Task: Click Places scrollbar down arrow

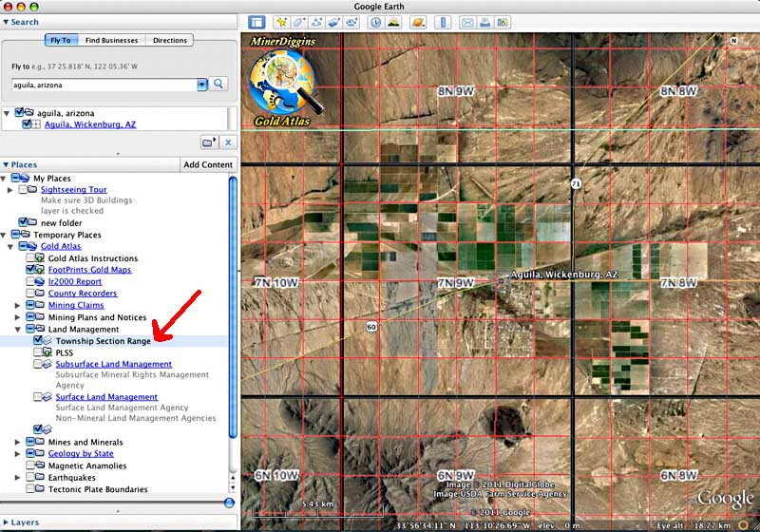Action: point(233,488)
